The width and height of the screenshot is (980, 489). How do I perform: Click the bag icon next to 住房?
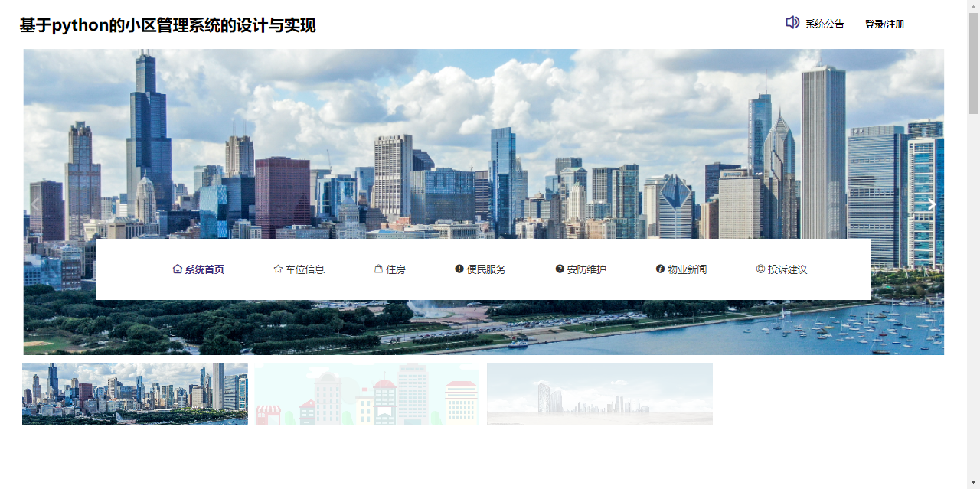[x=378, y=269]
